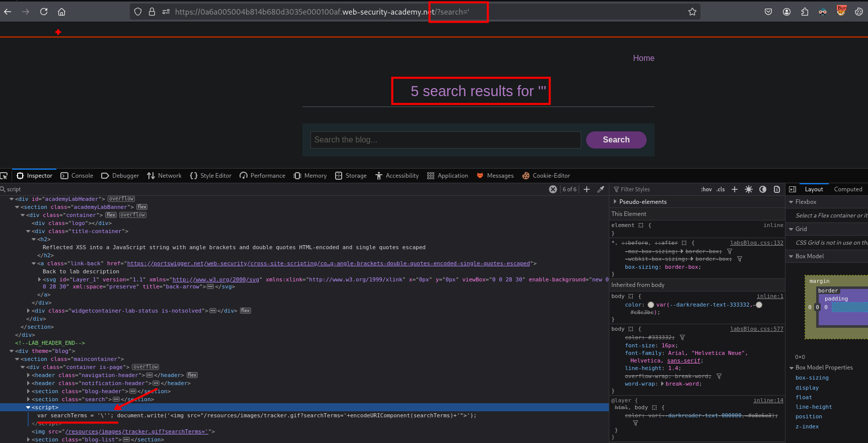
Task: Toggle dark color scheme simulation
Action: coord(763,189)
